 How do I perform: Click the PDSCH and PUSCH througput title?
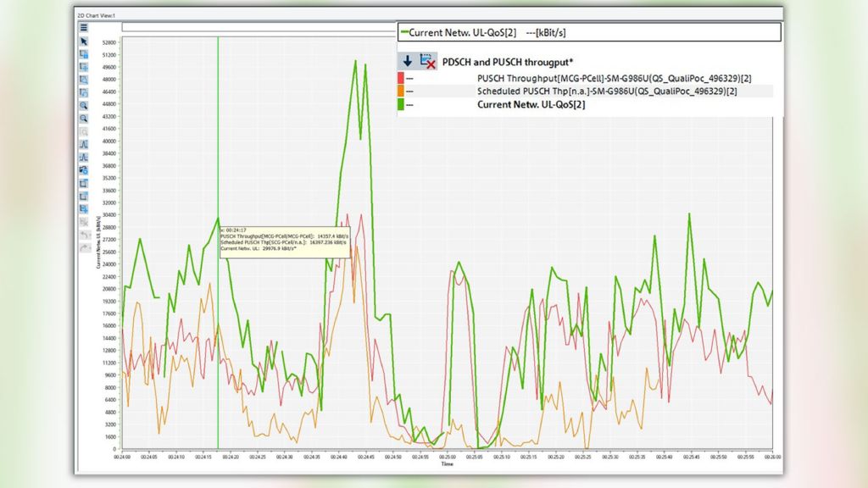pos(508,61)
